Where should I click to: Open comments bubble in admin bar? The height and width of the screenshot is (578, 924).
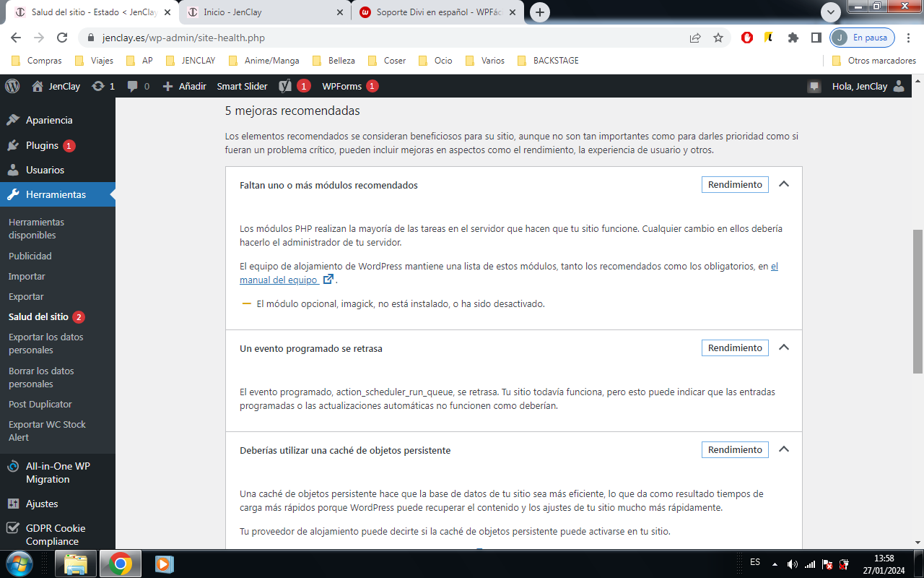[133, 86]
